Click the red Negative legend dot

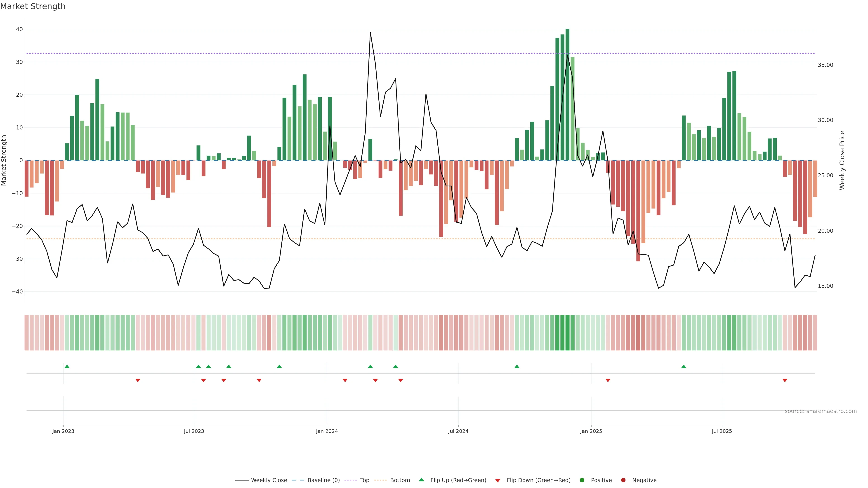click(x=623, y=480)
